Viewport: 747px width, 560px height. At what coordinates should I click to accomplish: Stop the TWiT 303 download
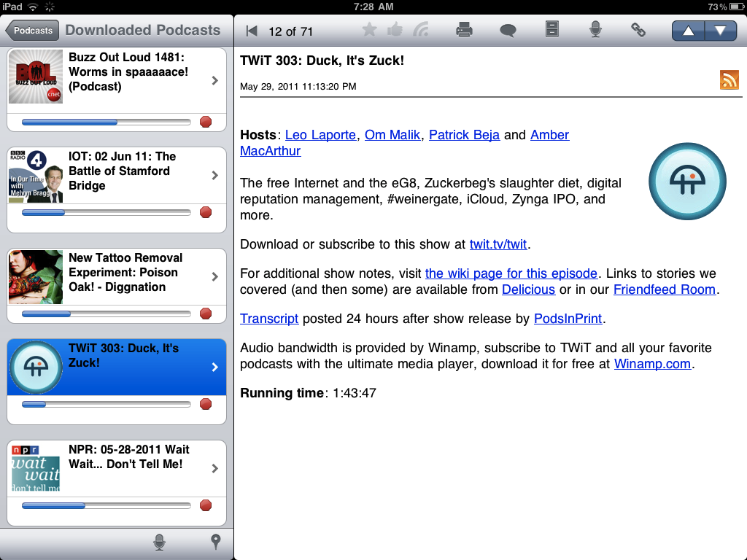point(206,404)
